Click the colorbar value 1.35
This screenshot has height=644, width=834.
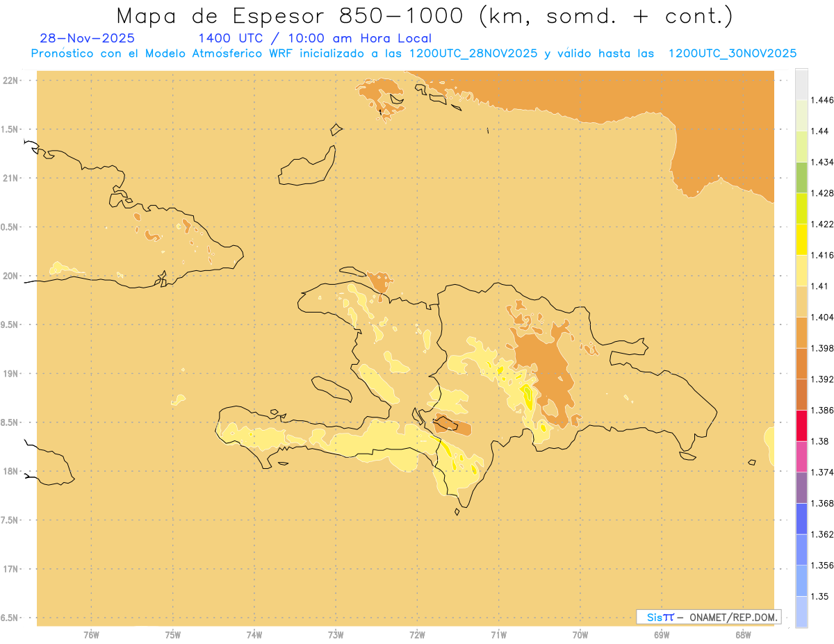click(x=820, y=596)
